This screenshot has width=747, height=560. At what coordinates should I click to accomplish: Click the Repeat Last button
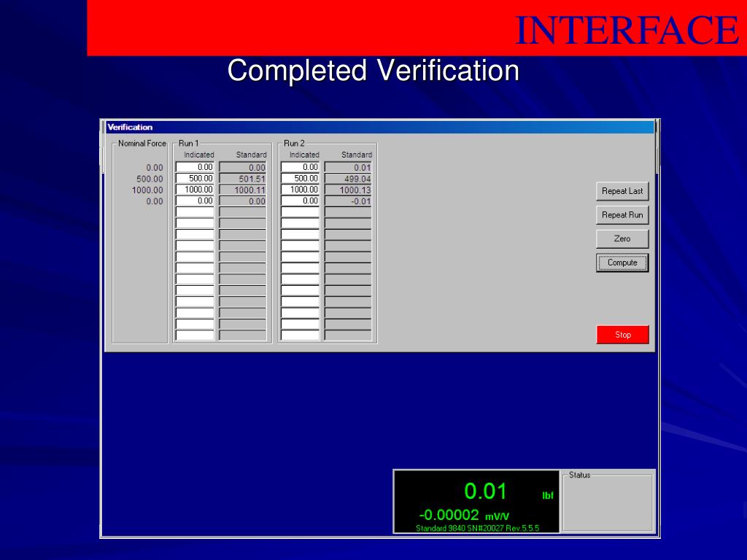[622, 191]
